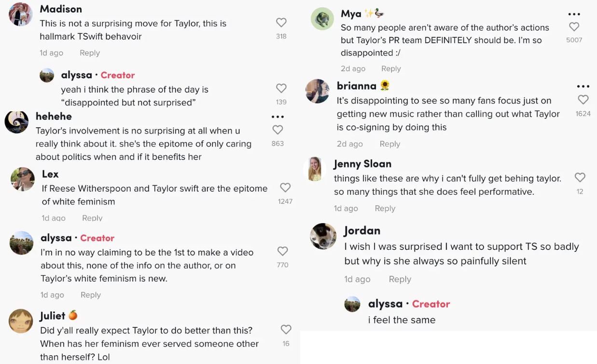
Task: Click Reply under Mya's comment
Action: pyautogui.click(x=391, y=68)
